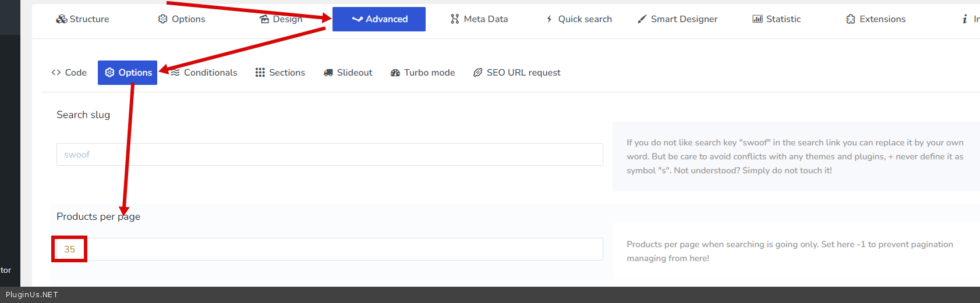980x303 pixels.
Task: Click the Statistic chart icon
Action: pos(758,19)
